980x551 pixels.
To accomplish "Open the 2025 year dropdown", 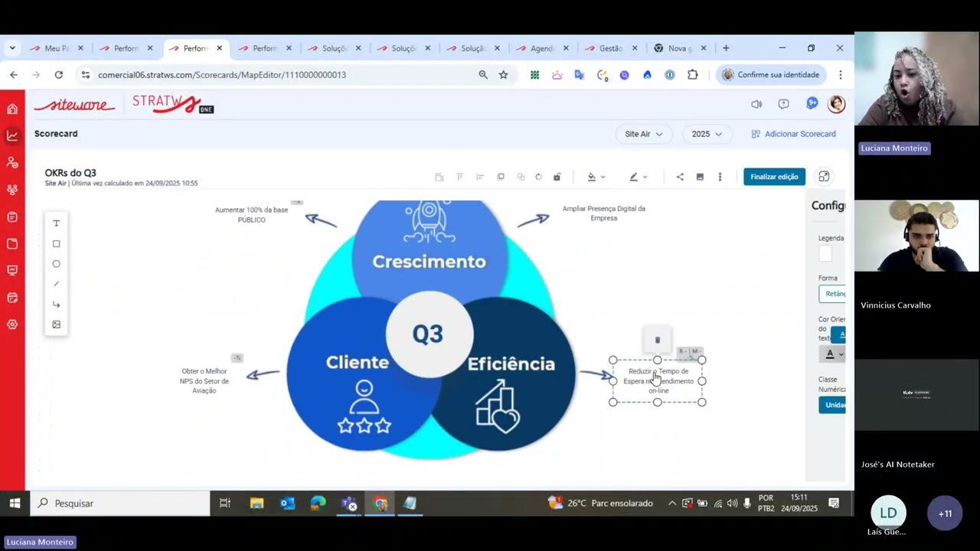I will [706, 134].
